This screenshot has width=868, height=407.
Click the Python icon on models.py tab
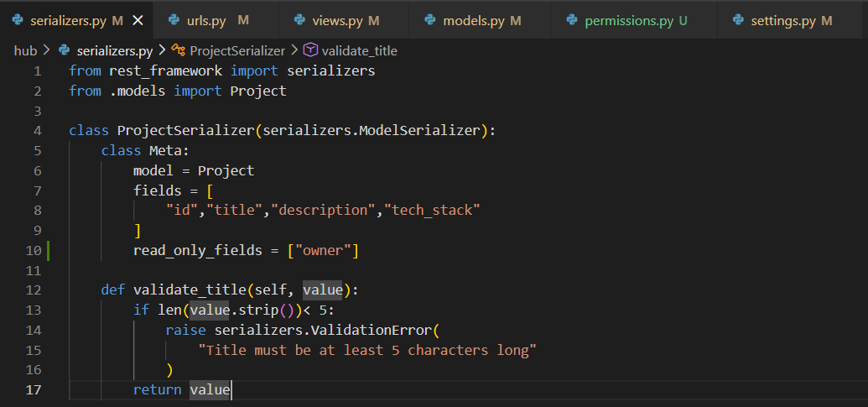click(430, 20)
